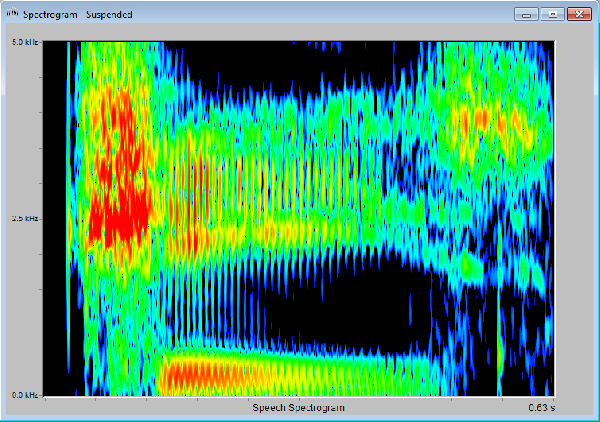Click the black bottom-left corner of spectrogram
600x422 pixels.
[x=52, y=380]
